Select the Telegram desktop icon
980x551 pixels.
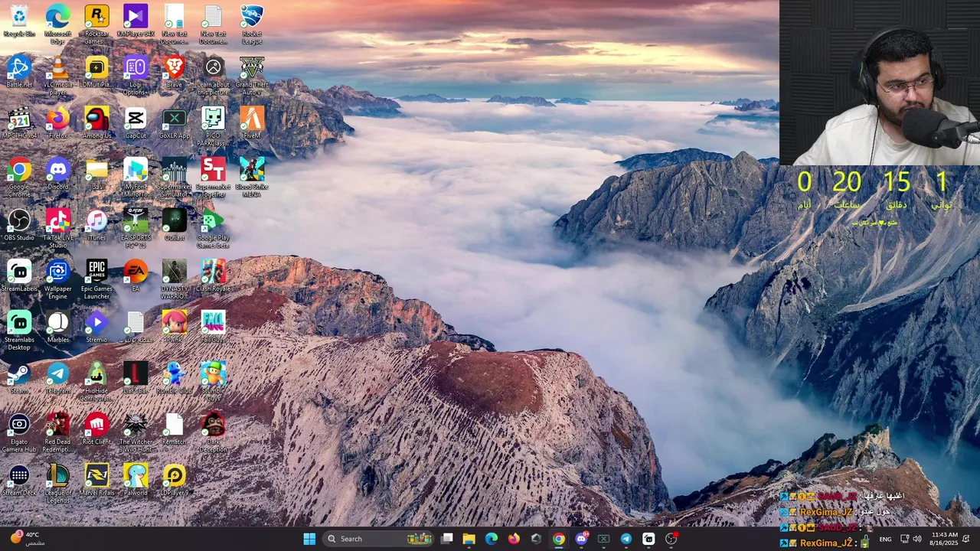click(57, 378)
